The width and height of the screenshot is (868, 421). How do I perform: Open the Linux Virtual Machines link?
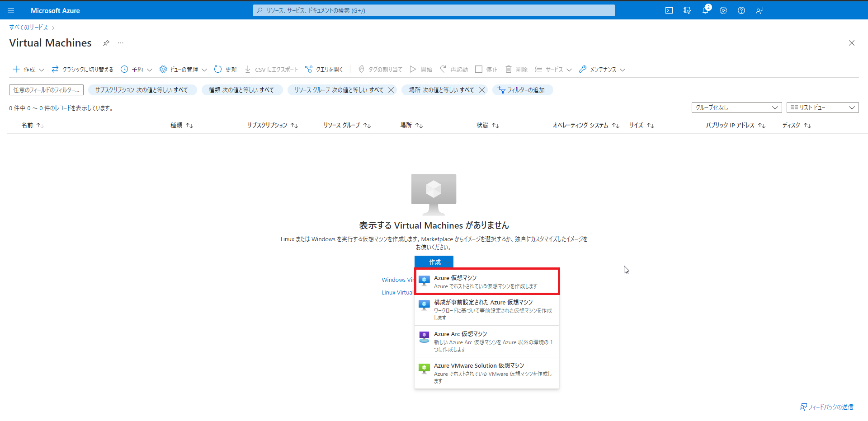pos(398,292)
